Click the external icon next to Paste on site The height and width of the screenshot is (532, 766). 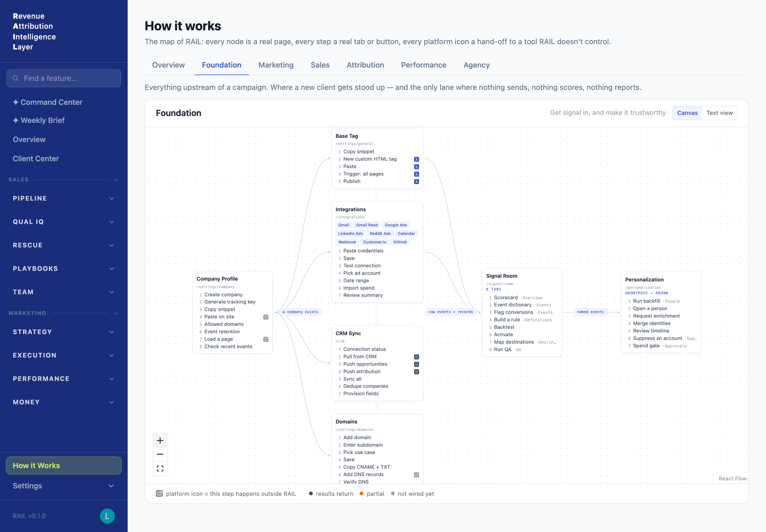[x=266, y=317]
